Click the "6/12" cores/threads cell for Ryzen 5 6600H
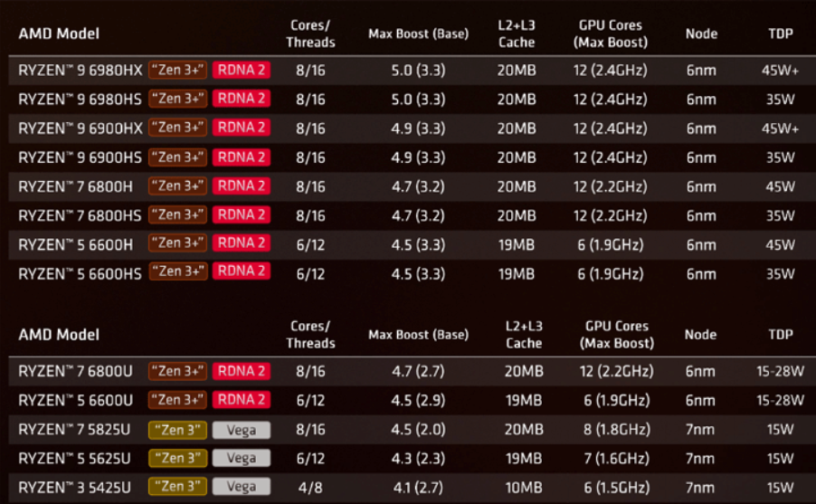The image size is (816, 504). (310, 244)
